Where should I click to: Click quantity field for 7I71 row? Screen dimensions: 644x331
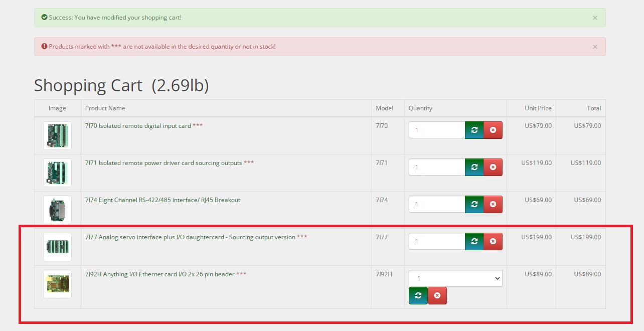(x=437, y=167)
